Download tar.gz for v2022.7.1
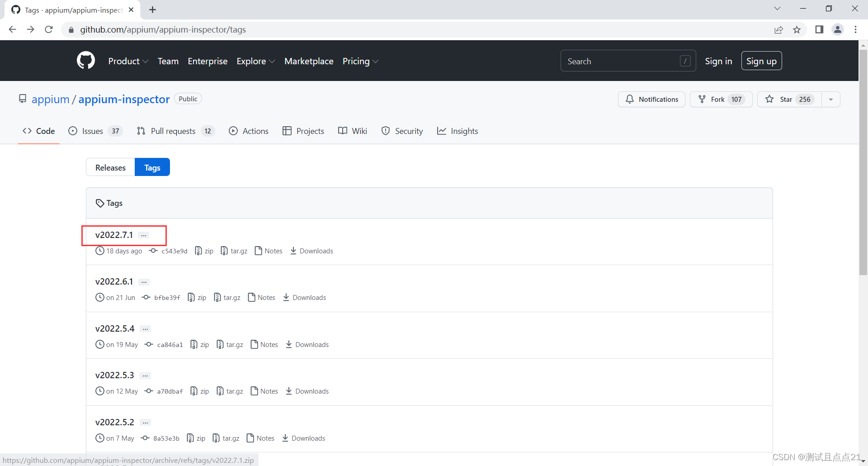Viewport: 868px width, 466px height. tap(234, 251)
